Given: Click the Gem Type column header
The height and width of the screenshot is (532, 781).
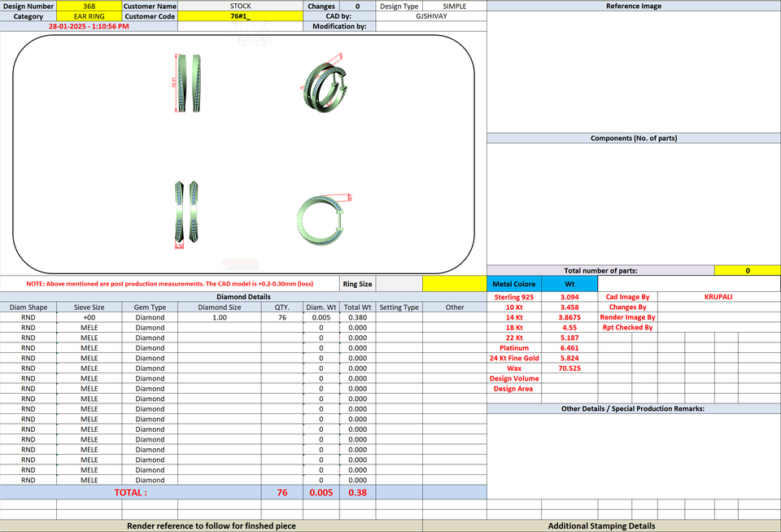Looking at the screenshot, I should [x=150, y=307].
